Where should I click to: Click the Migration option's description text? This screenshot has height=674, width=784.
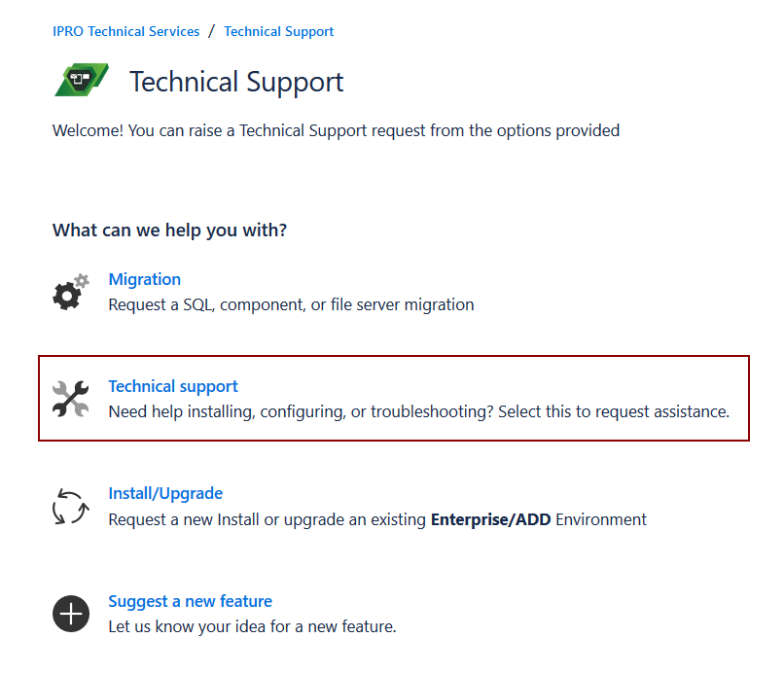pyautogui.click(x=290, y=304)
